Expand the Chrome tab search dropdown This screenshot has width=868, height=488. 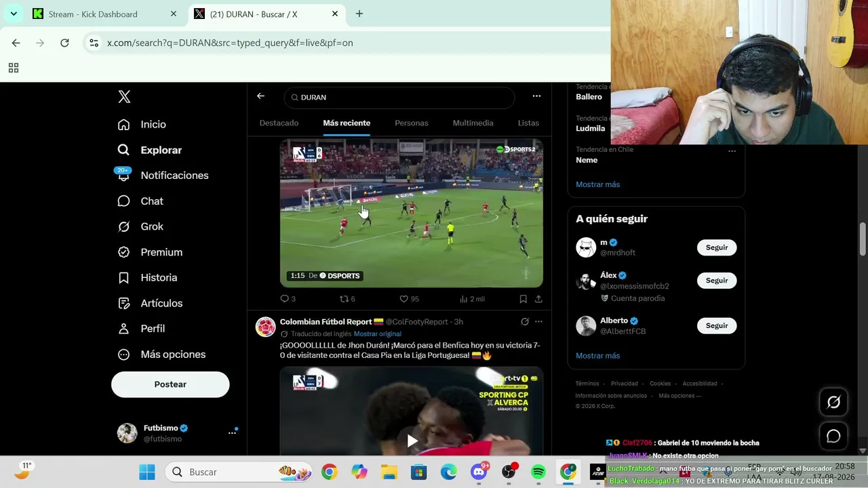[14, 14]
